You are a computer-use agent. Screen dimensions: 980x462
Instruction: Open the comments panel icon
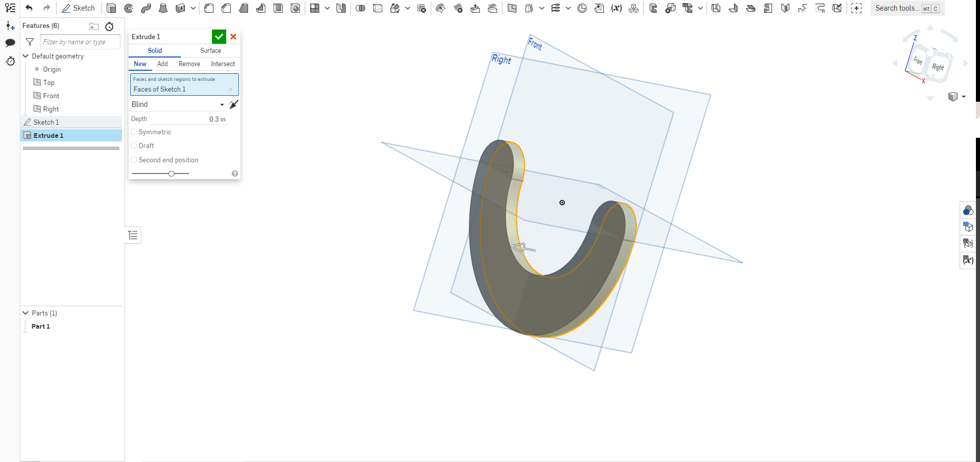click(10, 43)
